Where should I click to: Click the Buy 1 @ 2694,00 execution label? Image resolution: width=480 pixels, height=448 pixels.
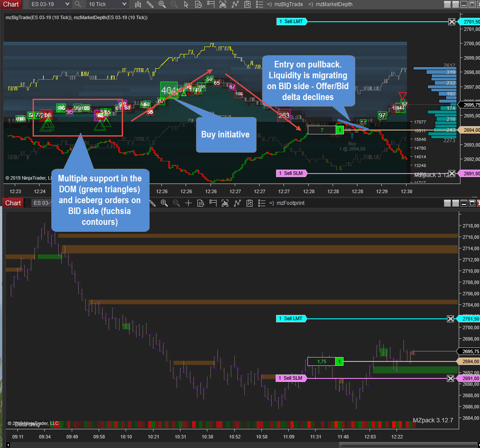(x=352, y=146)
